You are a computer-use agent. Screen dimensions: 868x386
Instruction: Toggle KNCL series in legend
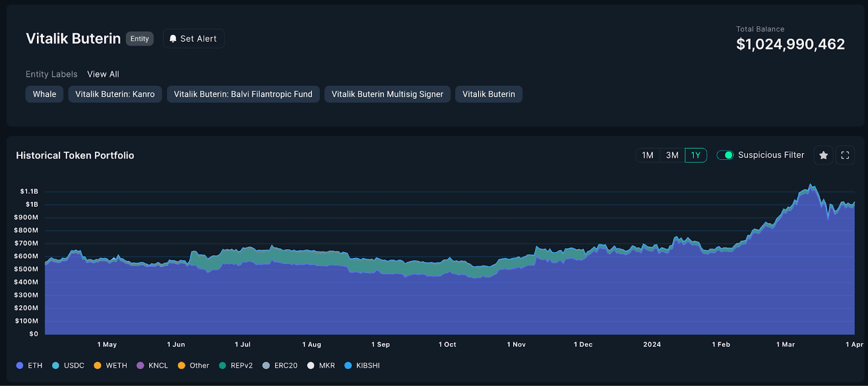(152, 365)
